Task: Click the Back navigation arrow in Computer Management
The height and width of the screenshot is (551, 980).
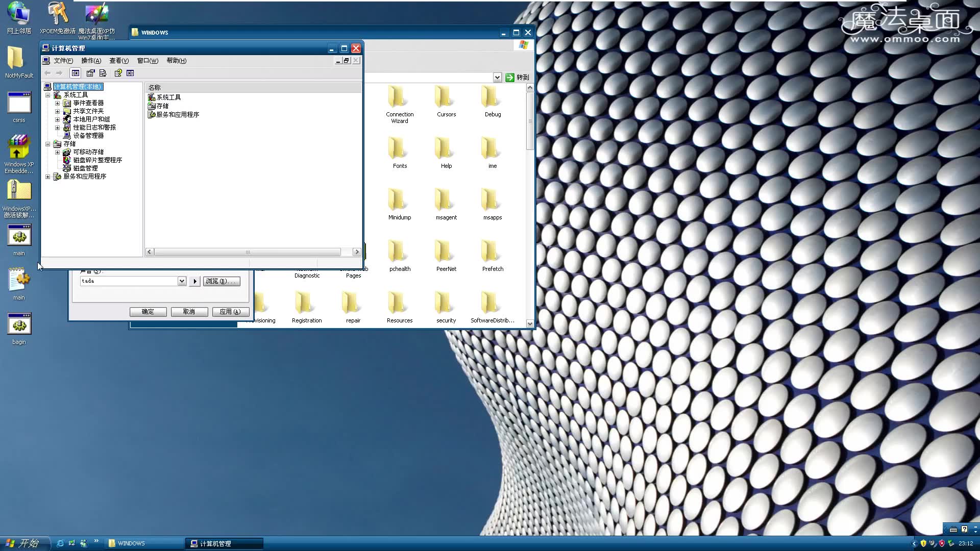Action: click(x=47, y=73)
